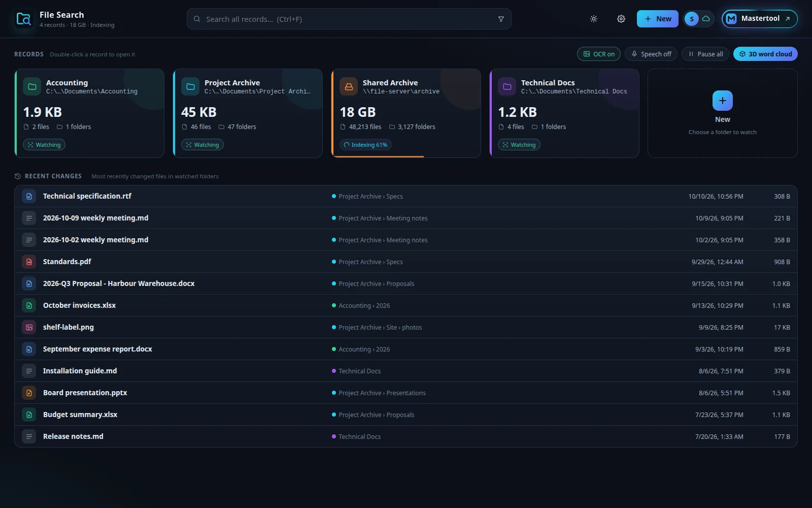Open the Mastertool link button
This screenshot has height=508, width=812.
coord(759,19)
